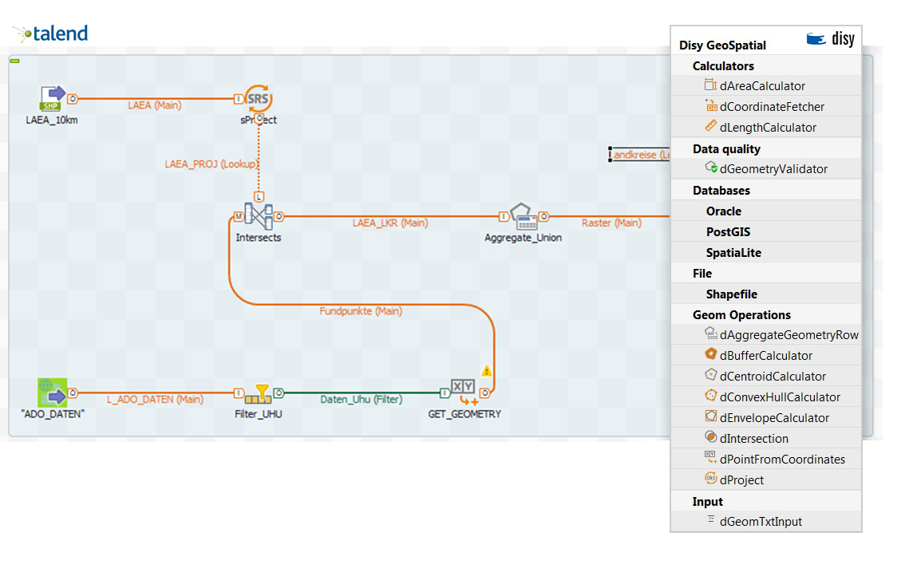Screen dimensions: 905x588
Task: Choose dLengthCalculator text in the palette
Action: 768,128
